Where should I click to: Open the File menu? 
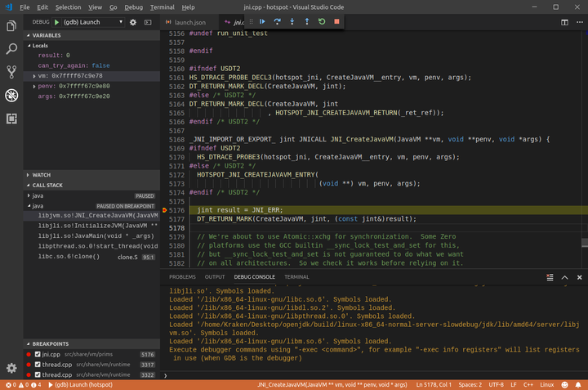coord(24,7)
